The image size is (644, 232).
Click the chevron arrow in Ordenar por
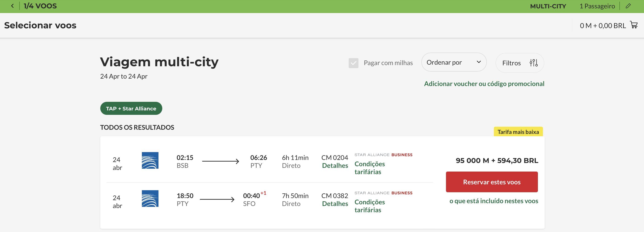click(x=479, y=62)
